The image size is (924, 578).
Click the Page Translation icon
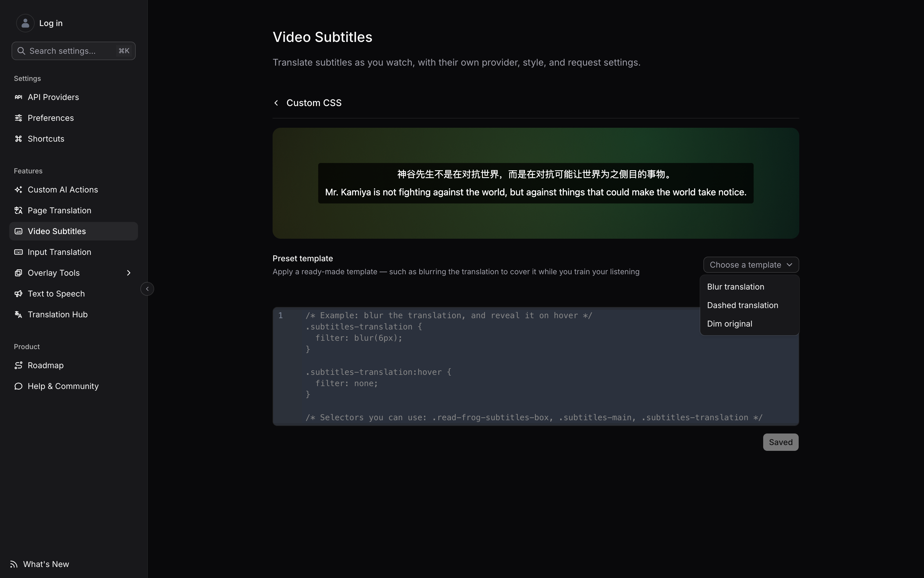point(18,210)
